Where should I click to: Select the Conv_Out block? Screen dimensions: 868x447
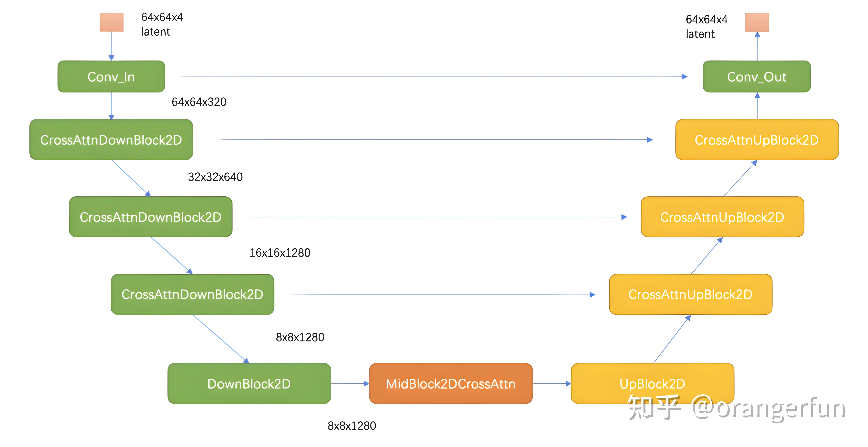(757, 76)
